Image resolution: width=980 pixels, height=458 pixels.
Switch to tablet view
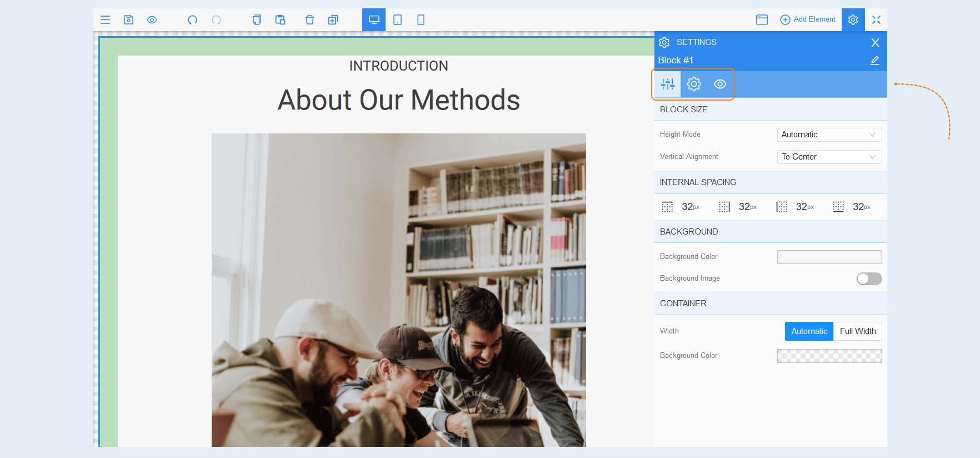click(397, 20)
